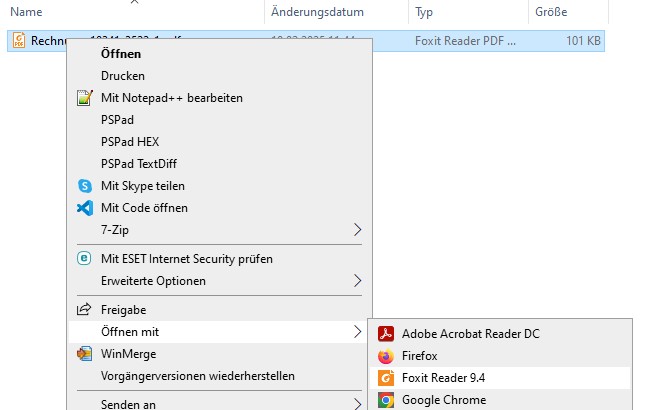Select PSPad HEX menu entry
This screenshot has height=410, width=651.
[130, 142]
